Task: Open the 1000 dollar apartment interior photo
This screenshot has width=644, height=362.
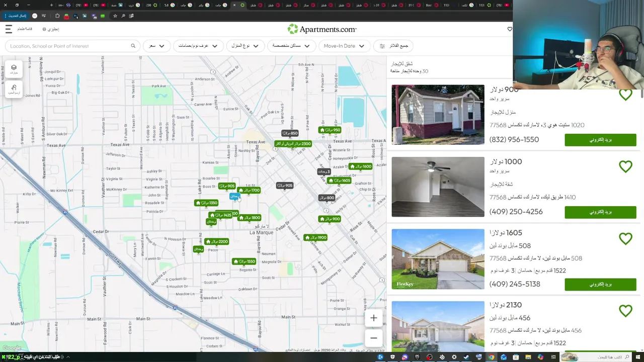Action: coord(438,187)
